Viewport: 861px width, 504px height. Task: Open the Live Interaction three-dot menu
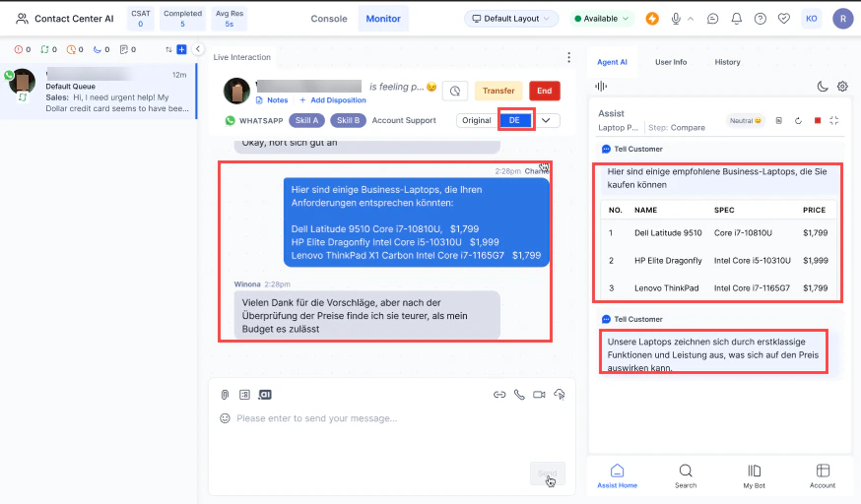point(568,57)
